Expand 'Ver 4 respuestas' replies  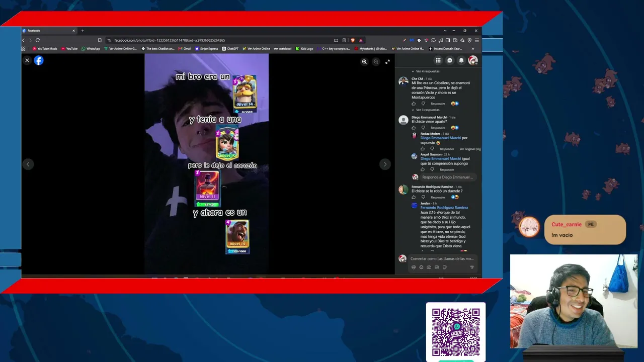[x=426, y=71]
